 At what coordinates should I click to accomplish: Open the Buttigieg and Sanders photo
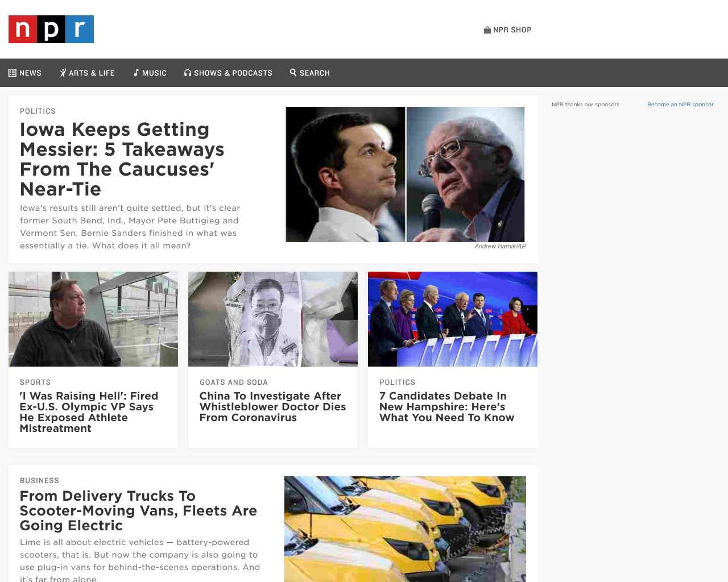pos(405,174)
